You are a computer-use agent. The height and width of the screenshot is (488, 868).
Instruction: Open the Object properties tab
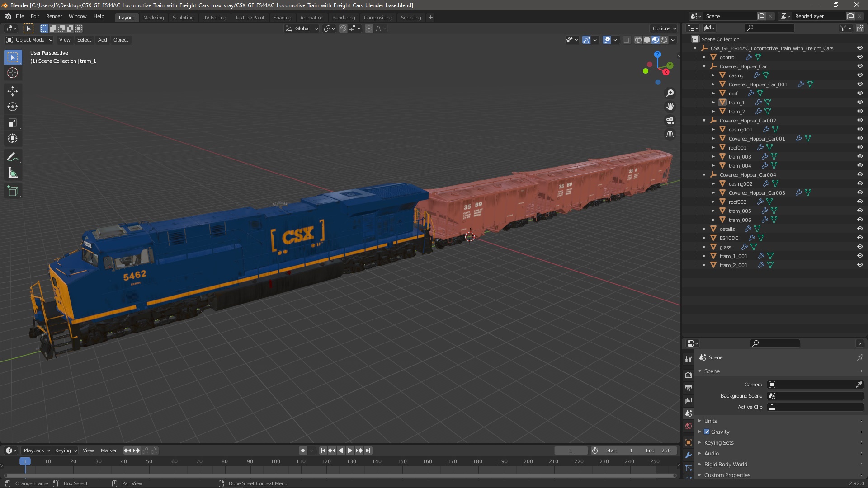coord(689,442)
